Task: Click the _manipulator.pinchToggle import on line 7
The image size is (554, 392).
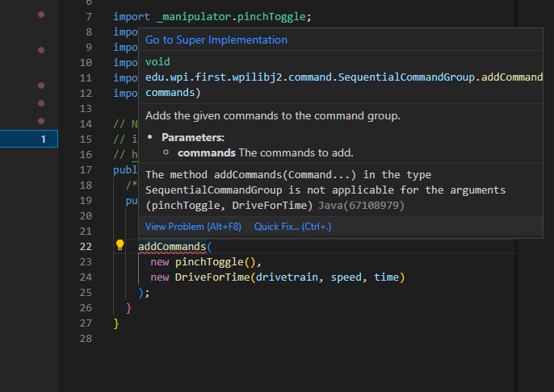Action: point(231,16)
